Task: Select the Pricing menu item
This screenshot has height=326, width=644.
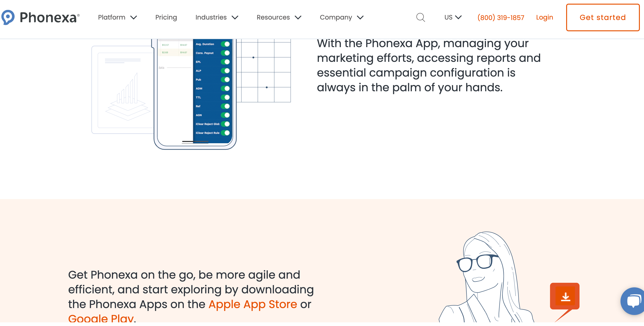Action: tap(166, 17)
